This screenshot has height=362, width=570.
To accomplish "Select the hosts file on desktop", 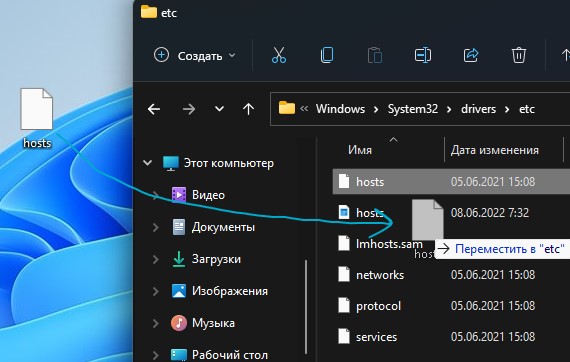I will pos(37,118).
